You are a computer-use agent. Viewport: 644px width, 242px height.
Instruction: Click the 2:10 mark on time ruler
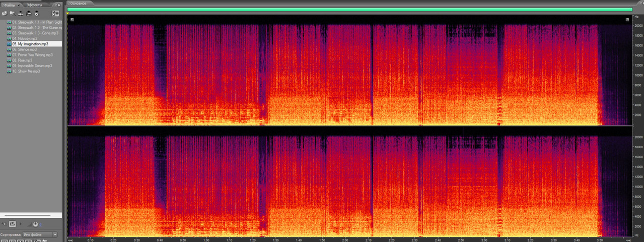[369, 240]
